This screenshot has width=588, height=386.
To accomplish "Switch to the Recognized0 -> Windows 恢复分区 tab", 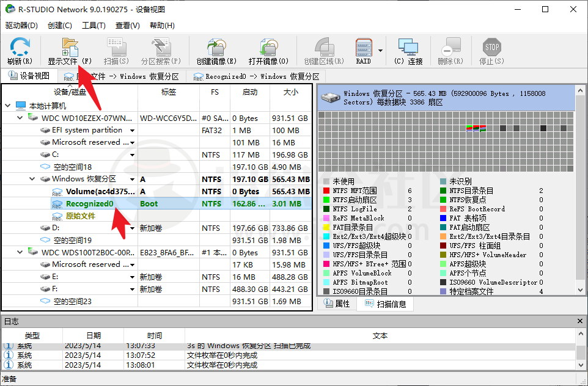I will click(x=256, y=76).
